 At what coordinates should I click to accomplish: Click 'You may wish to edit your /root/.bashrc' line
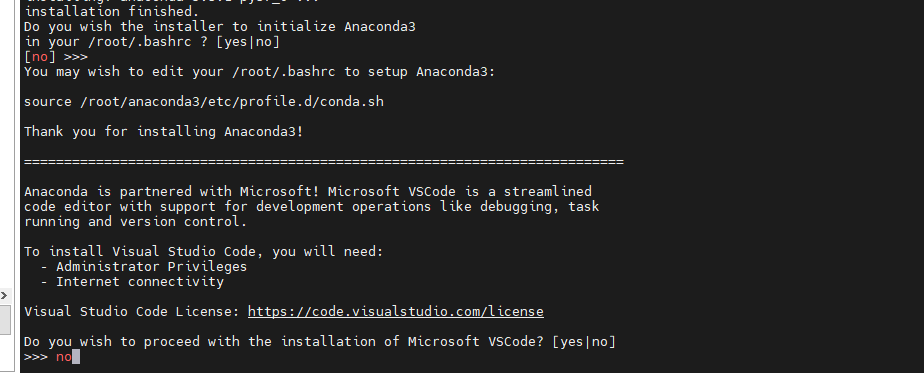[x=260, y=72]
